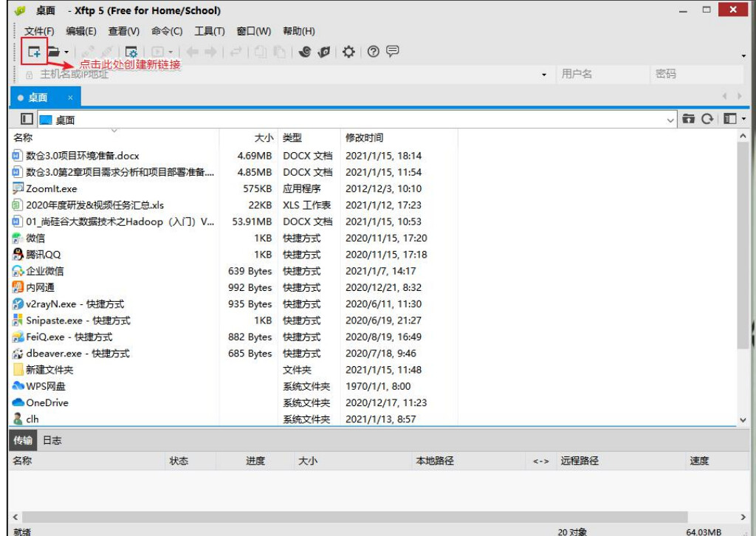Click the 企业微信 shortcut icon
The width and height of the screenshot is (756, 536).
[x=18, y=271]
